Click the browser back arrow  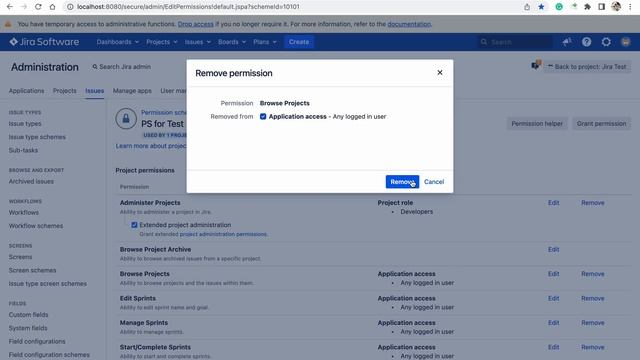[x=10, y=7]
